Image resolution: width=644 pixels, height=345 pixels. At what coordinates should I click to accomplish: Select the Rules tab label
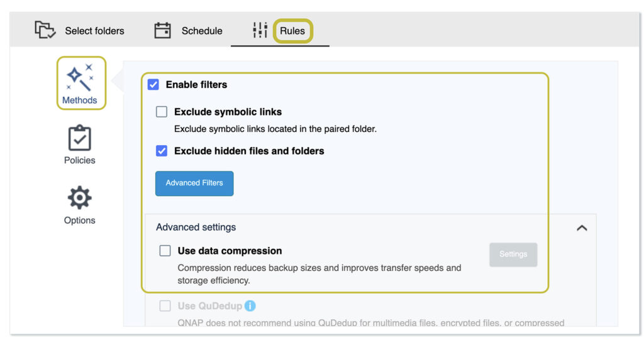pyautogui.click(x=292, y=31)
